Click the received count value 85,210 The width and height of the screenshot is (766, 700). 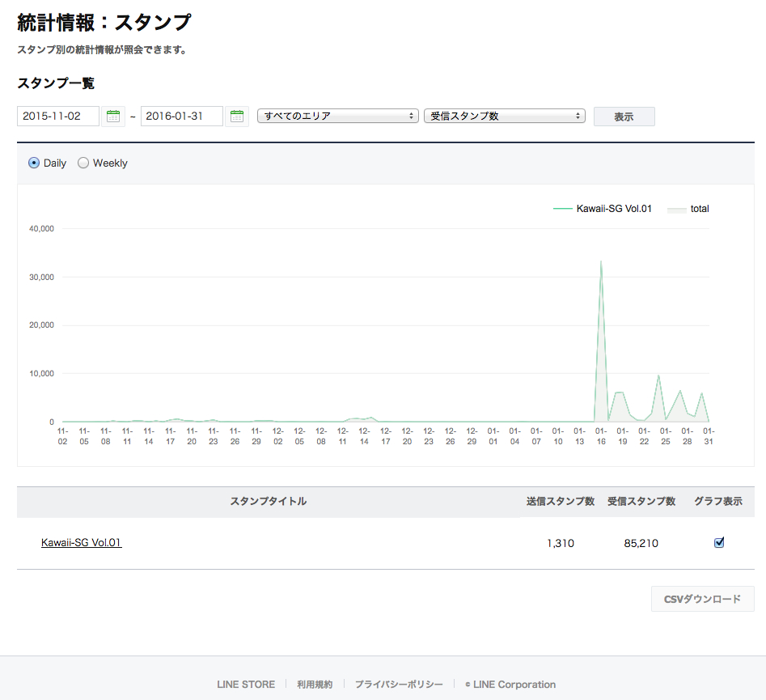641,543
